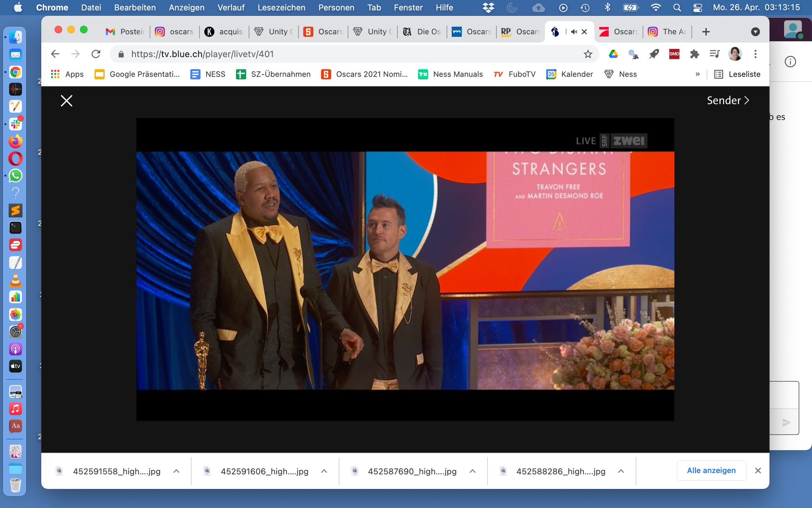Click Alle anzeigen downloads button

[x=711, y=470]
